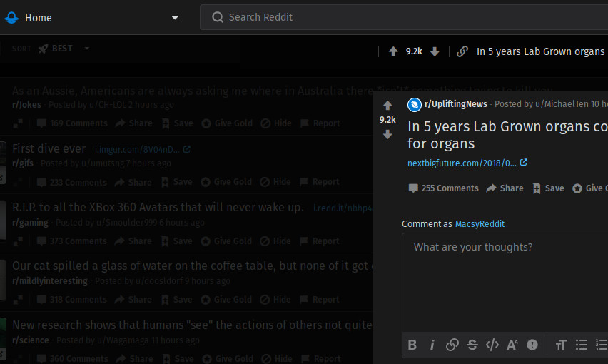Screen dimensions: 608x364
Task: Toggle strikethrough formatting in the comment editor
Action: (x=472, y=345)
